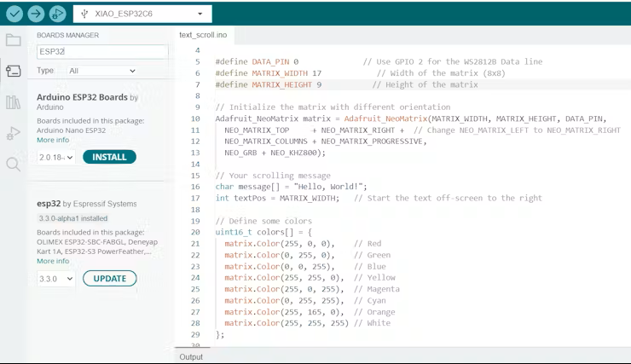Click the matrix.Color line commented Orange
Image resolution: width=631 pixels, height=364 pixels.
coord(310,312)
